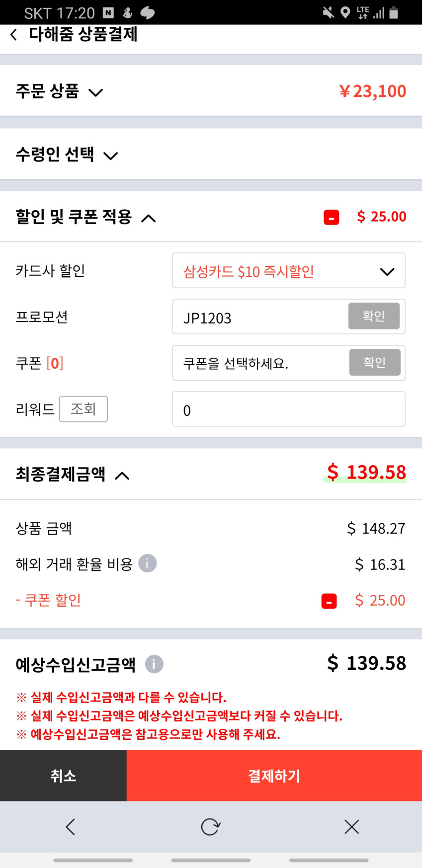The width and height of the screenshot is (422, 868).
Task: Tap the 취소 cancel button
Action: pos(63,776)
